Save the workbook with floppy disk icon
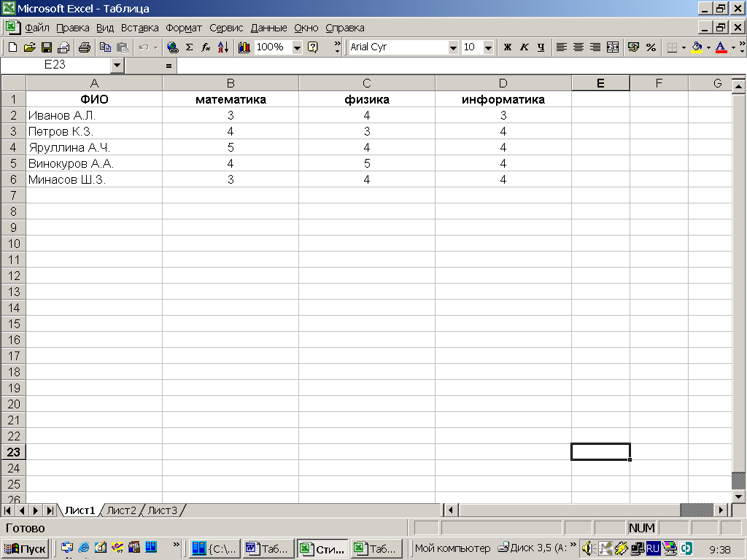Screen dimensions: 747x560 (x=46, y=47)
